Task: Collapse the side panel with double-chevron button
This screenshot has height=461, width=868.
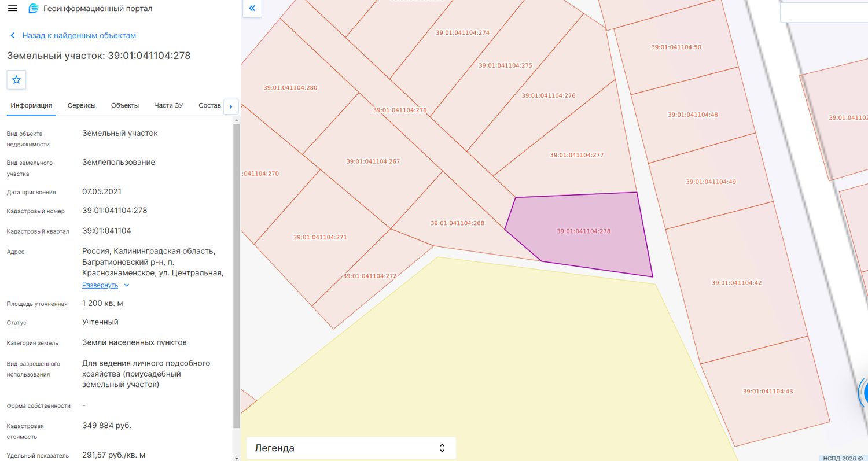Action: point(252,9)
